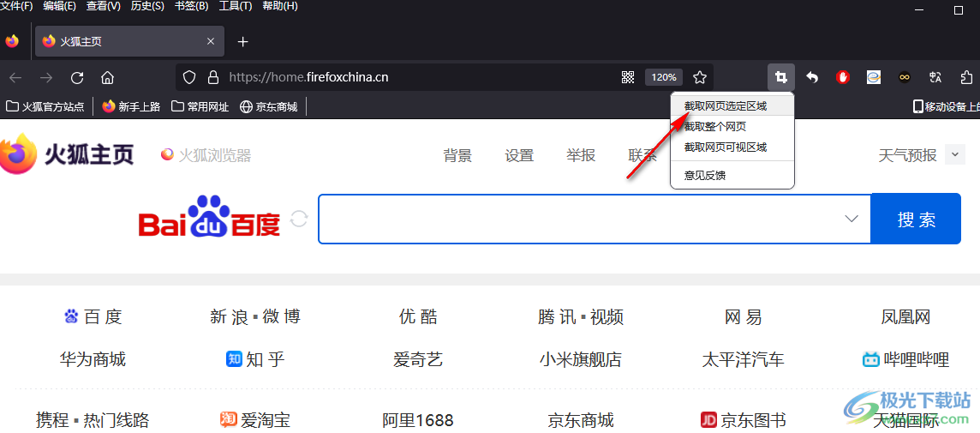Open the infinity-symbol extension icon

904,77
